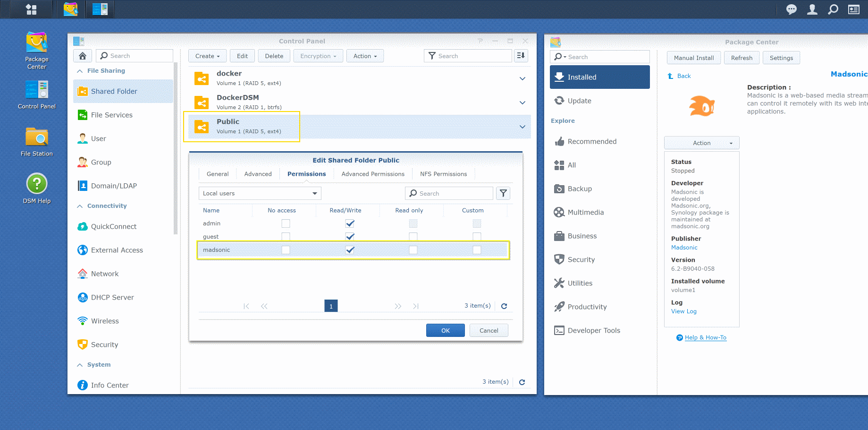Open the Local users dropdown
Viewport: 868px width, 430px height.
260,193
